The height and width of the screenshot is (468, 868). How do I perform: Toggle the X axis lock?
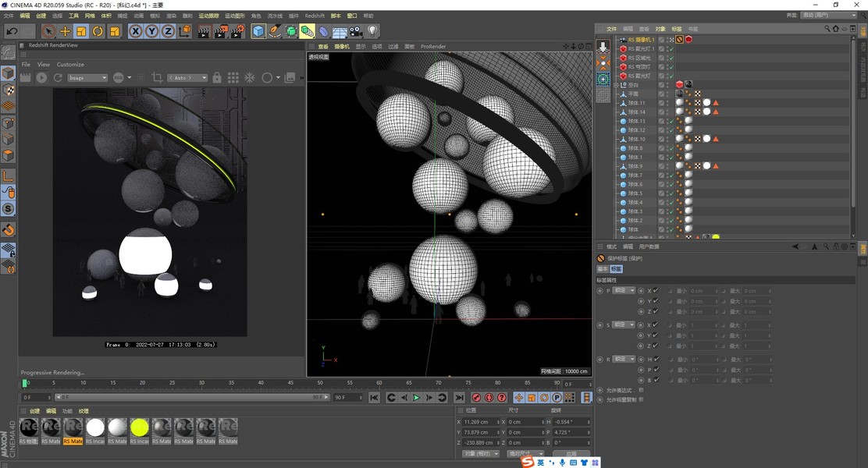pos(135,31)
